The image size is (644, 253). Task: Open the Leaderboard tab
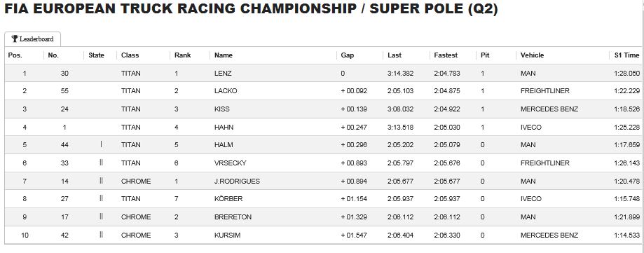(x=33, y=39)
